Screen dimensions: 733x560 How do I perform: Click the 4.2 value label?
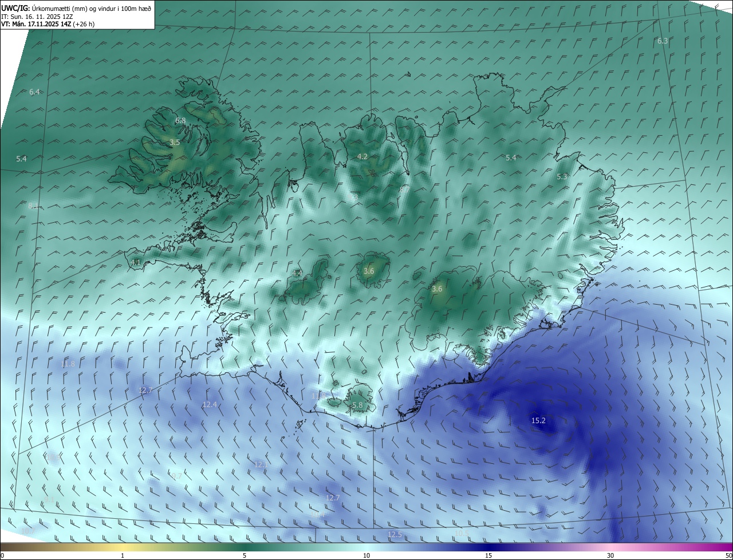tap(362, 156)
